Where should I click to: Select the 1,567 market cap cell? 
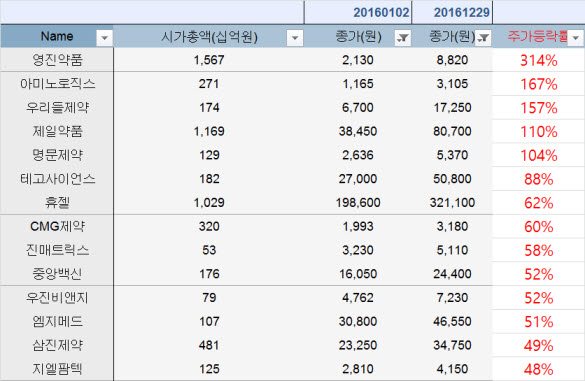(x=209, y=60)
